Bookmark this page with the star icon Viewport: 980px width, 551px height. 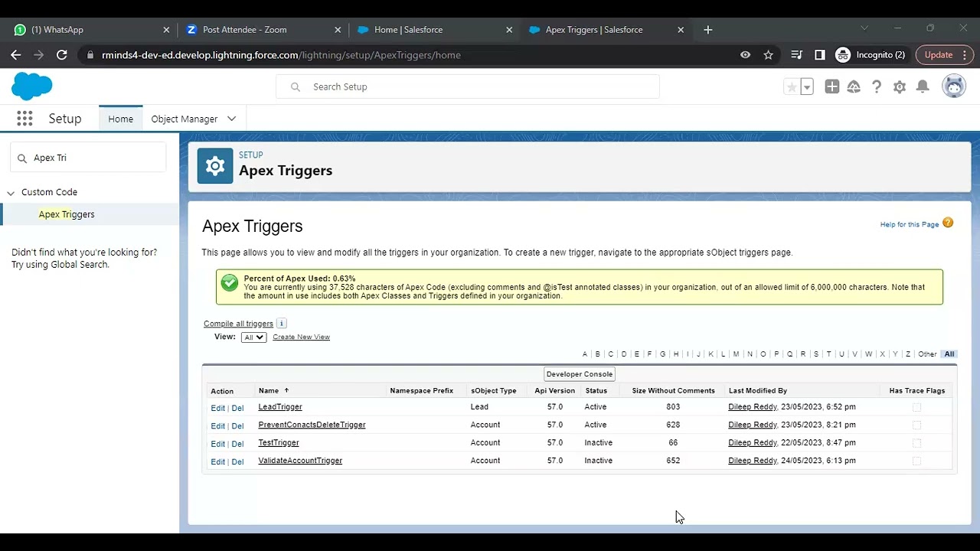[x=769, y=55]
